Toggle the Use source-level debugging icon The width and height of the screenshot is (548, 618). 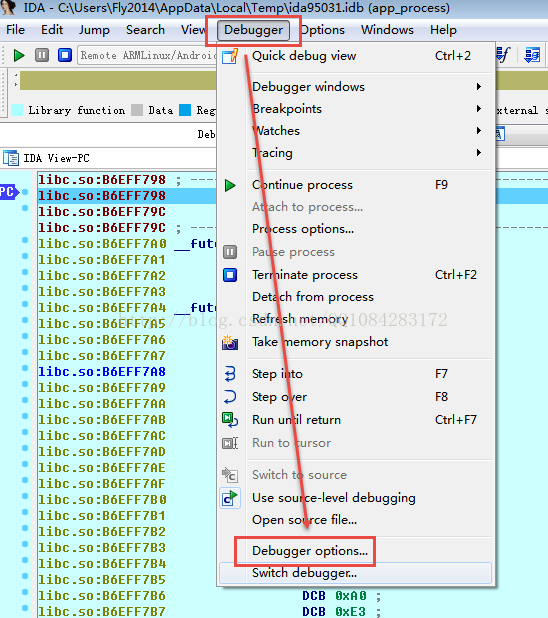[230, 499]
